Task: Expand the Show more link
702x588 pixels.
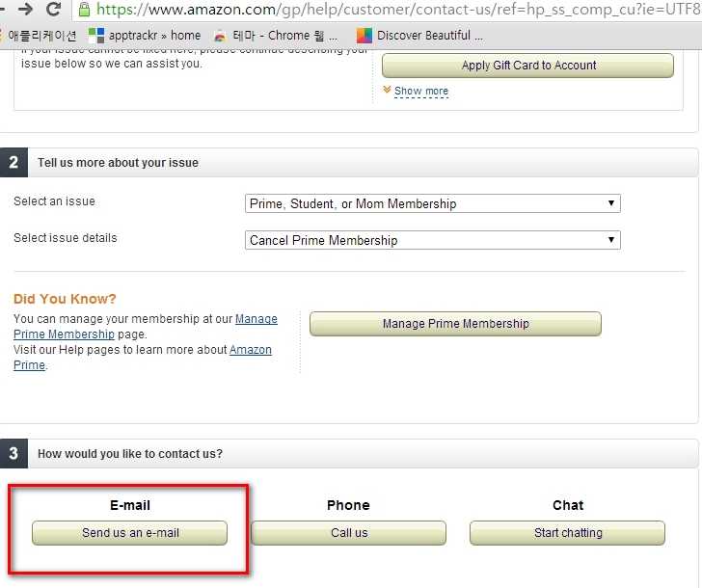Action: coord(420,91)
